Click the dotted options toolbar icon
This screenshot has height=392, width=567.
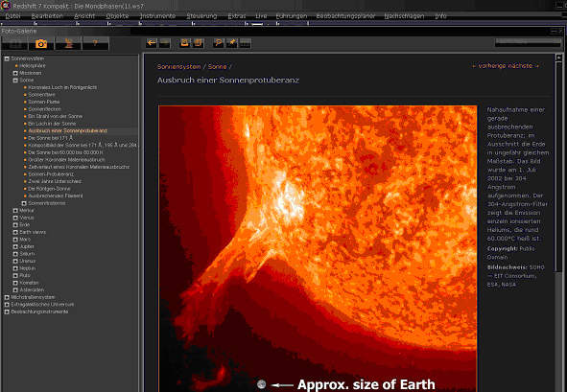click(246, 44)
